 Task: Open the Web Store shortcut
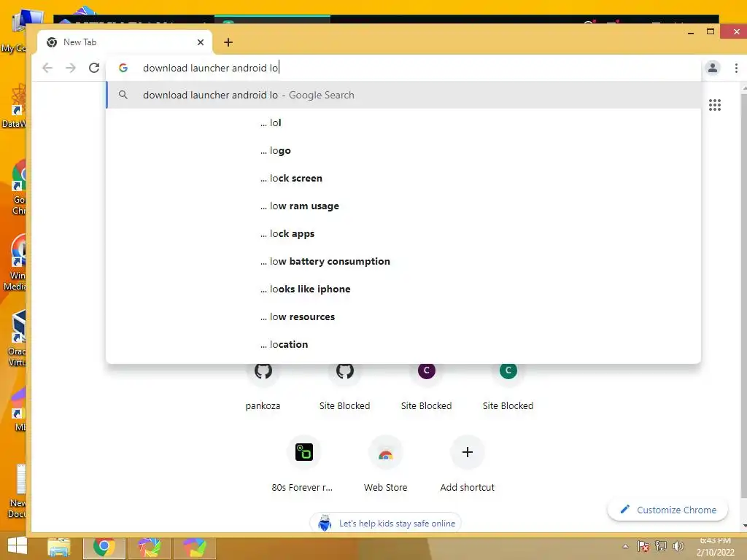click(385, 463)
